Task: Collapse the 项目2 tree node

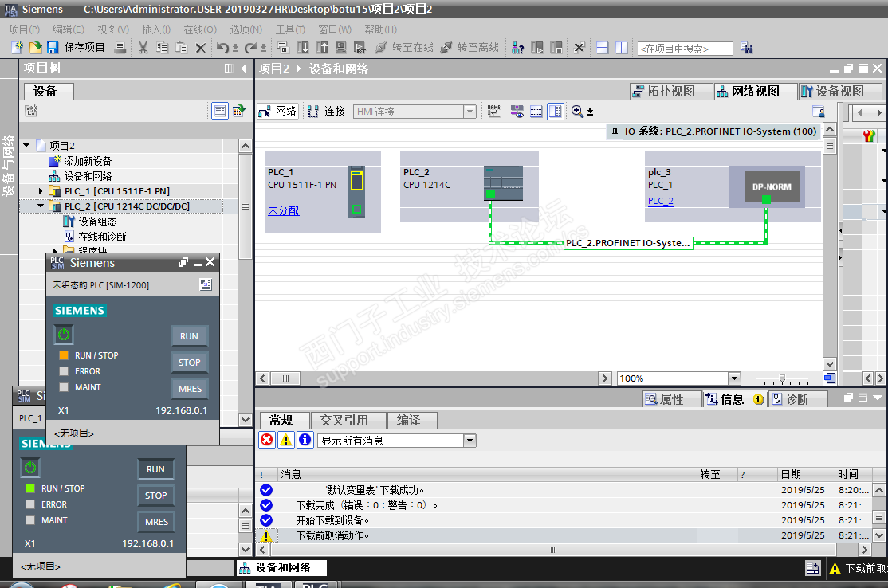Action: [26, 146]
